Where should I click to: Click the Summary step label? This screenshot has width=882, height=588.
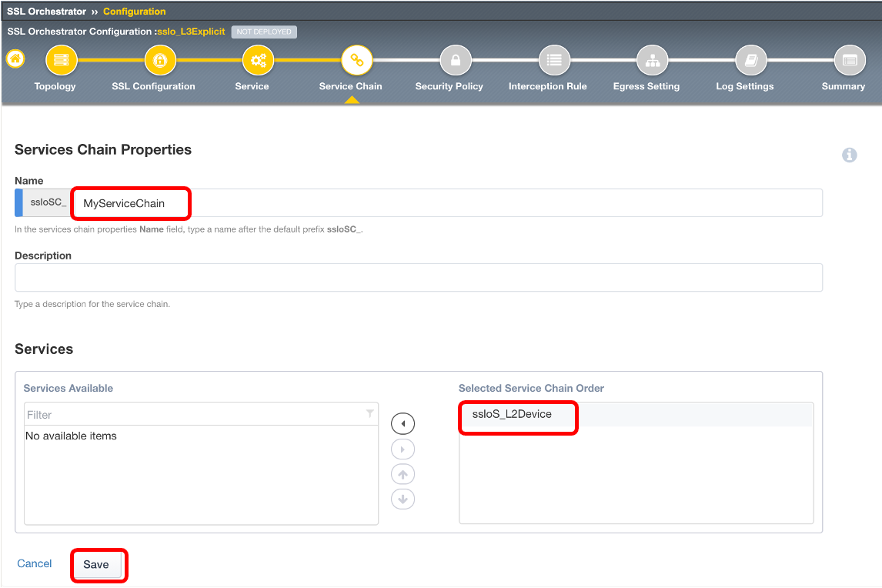point(844,86)
